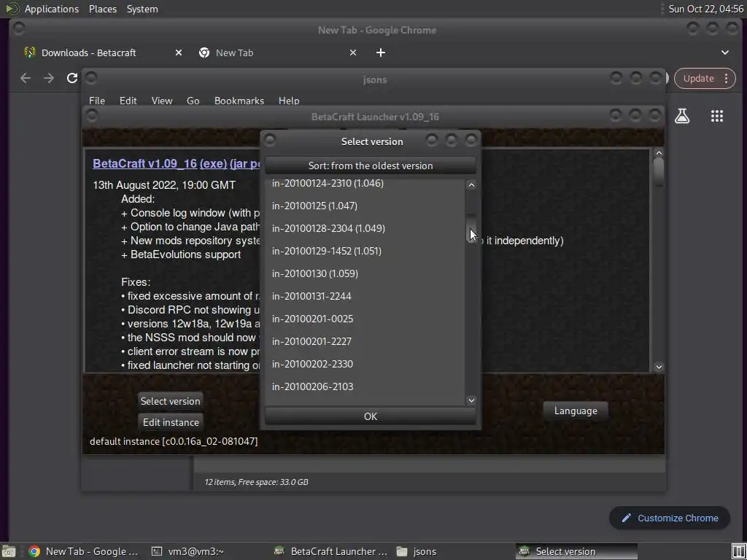Open Places menu in top panel
The height and width of the screenshot is (560, 747).
tap(102, 9)
